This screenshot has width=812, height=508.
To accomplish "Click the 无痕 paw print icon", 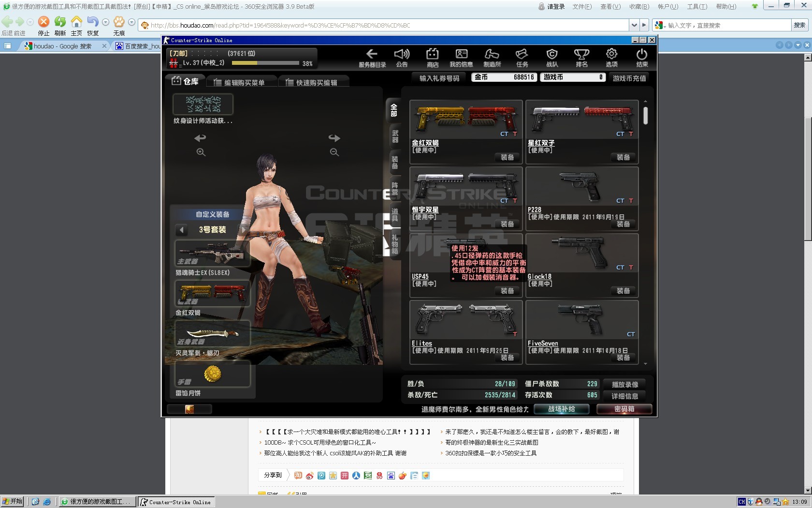I will pos(119,22).
